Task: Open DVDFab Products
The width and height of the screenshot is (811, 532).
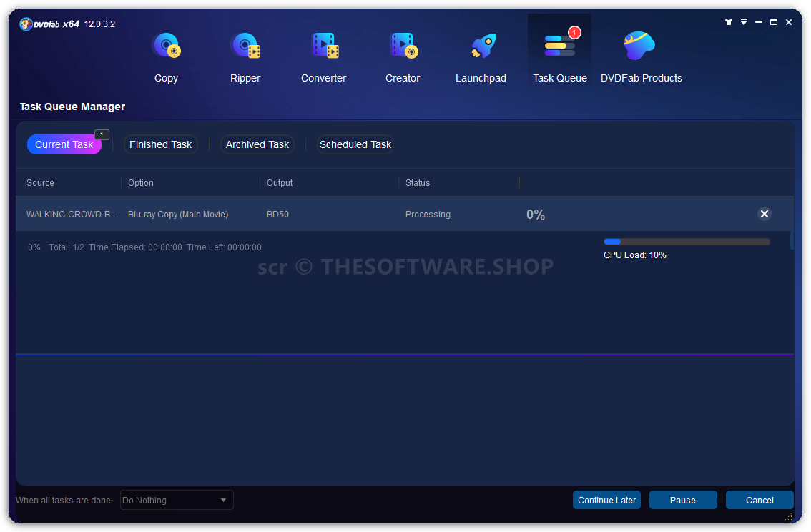Action: (x=642, y=57)
